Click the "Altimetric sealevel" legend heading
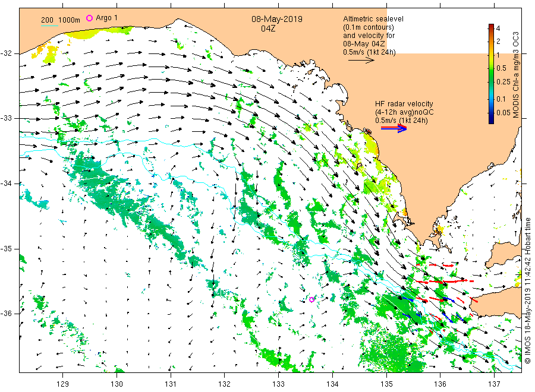Image resolution: width=535 pixels, height=392 pixels. pos(373,19)
